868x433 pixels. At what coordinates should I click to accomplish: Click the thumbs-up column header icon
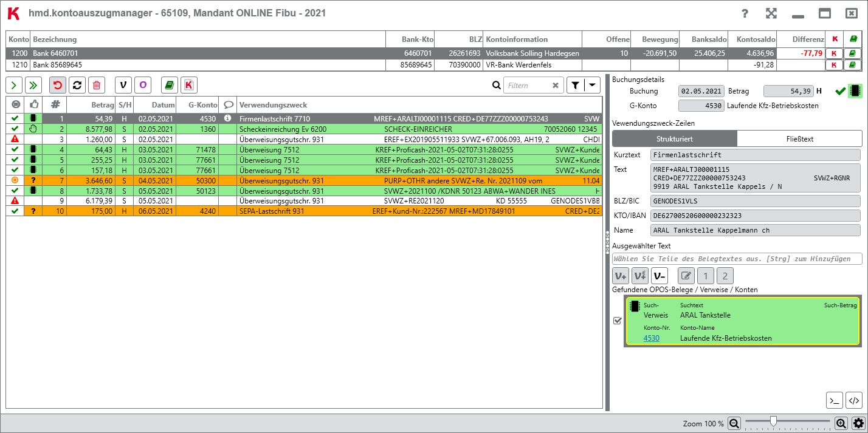pos(33,104)
